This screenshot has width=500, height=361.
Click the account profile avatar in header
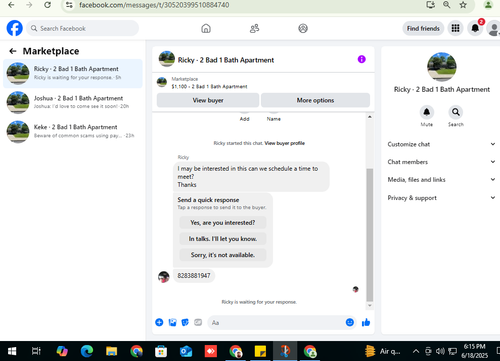pyautogui.click(x=494, y=28)
